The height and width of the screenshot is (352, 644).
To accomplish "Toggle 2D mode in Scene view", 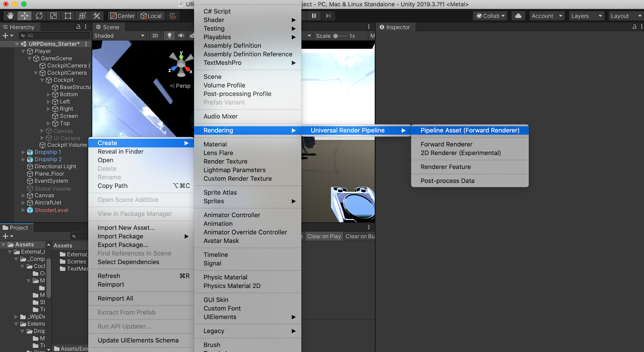I will (155, 36).
